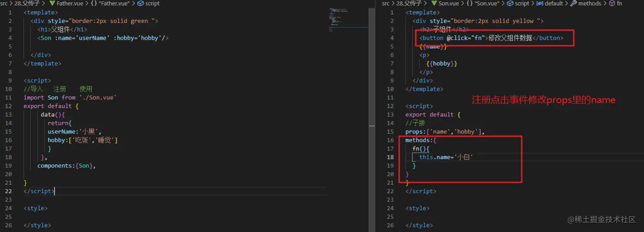The width and height of the screenshot is (644, 232).
Task: Click the "</style>" tag in Son.vue editor
Action: (419, 225)
